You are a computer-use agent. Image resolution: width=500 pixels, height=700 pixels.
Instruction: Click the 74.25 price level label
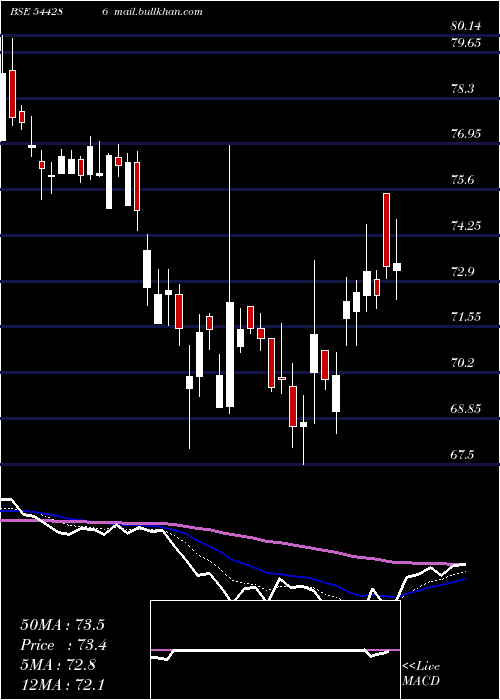[x=466, y=225]
